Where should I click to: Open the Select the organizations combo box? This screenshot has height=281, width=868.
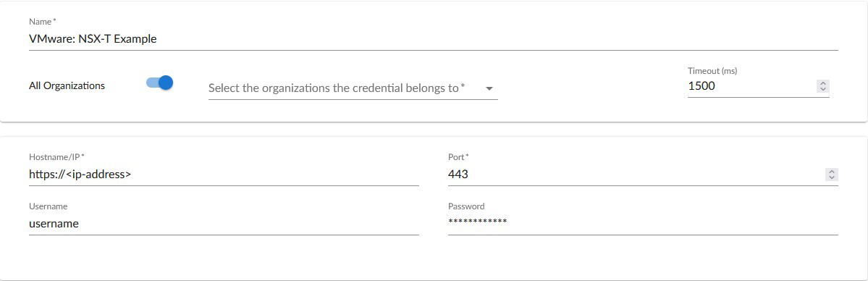(353, 88)
